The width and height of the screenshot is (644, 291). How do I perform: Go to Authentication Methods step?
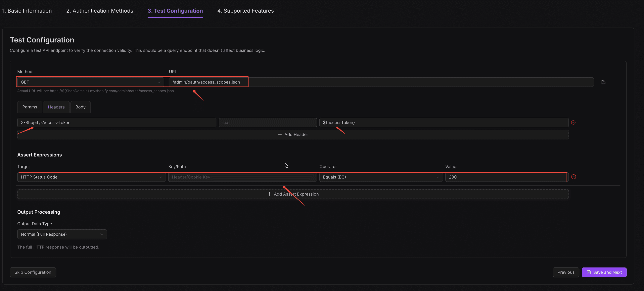coord(100,11)
